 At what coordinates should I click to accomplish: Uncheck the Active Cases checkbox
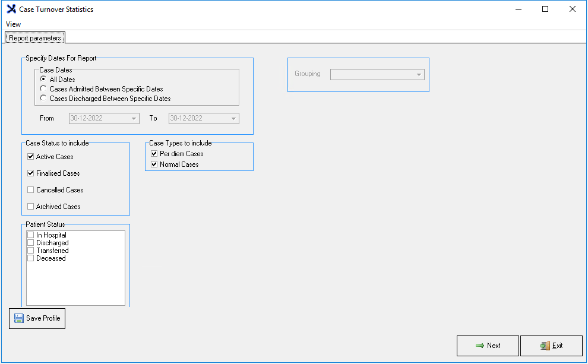[x=31, y=157]
